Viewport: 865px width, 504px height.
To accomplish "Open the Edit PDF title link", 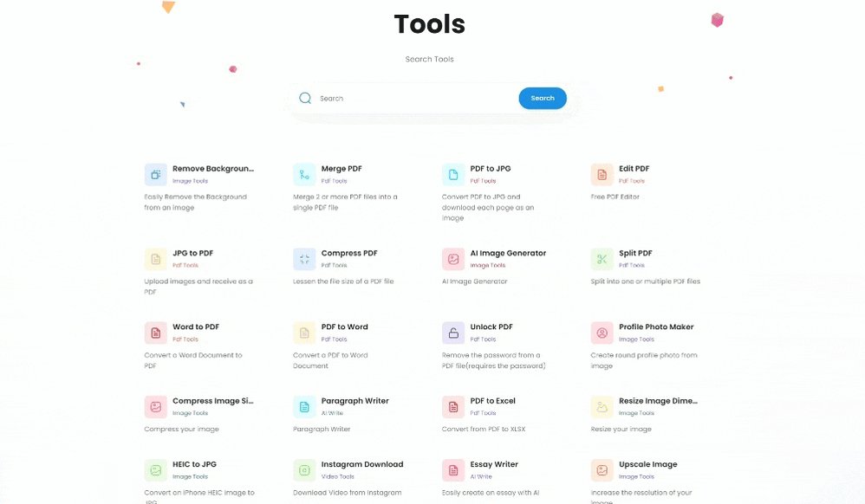I will click(634, 169).
